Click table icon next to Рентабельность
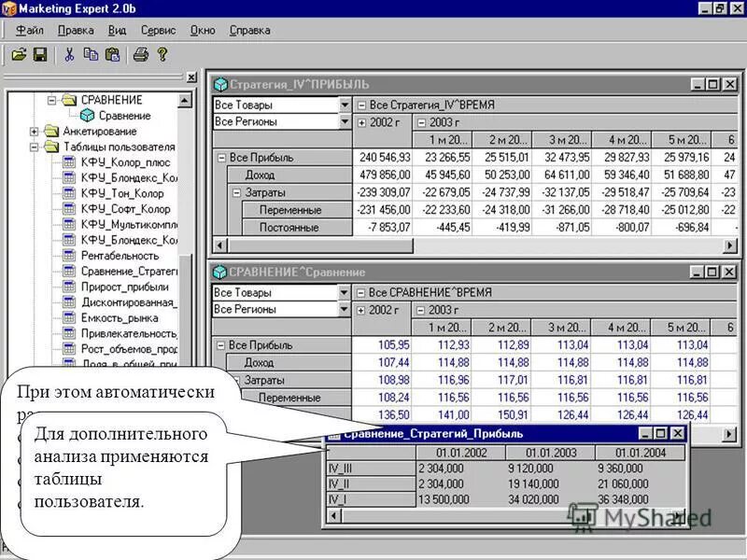Screen dimensions: 747x560 [69, 256]
